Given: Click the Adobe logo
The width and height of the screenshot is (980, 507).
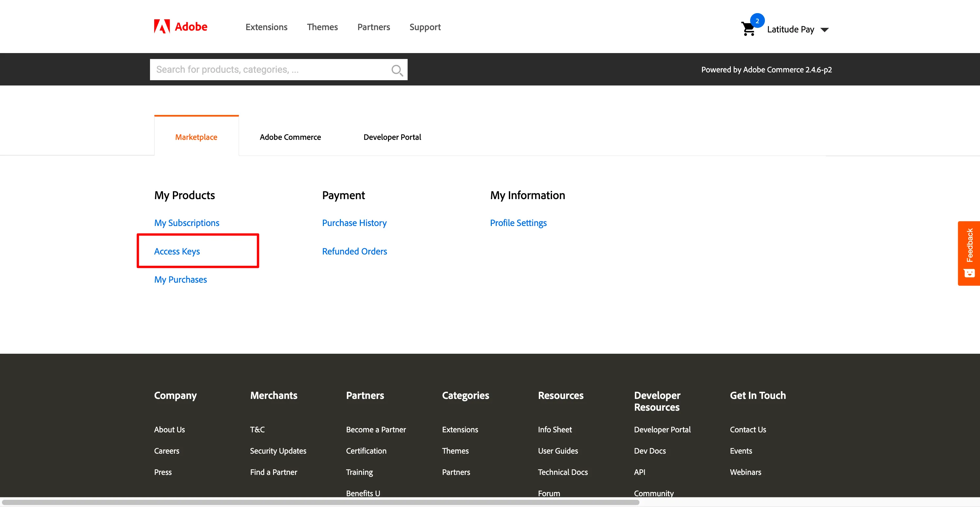Looking at the screenshot, I should 181,27.
